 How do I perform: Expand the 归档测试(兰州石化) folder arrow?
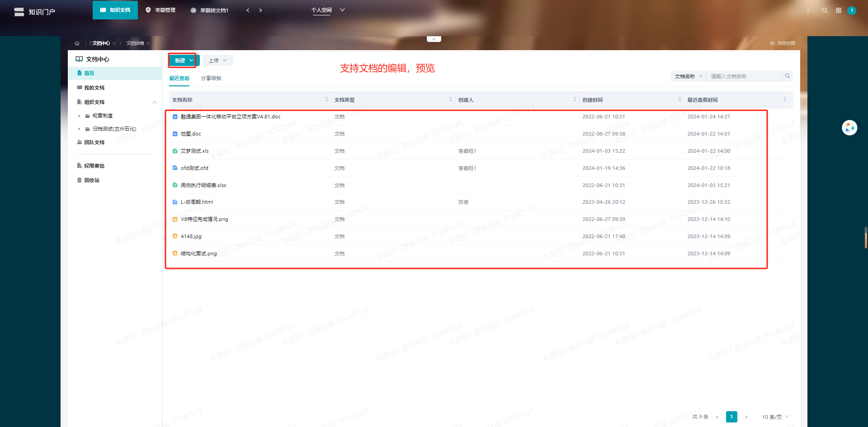79,129
